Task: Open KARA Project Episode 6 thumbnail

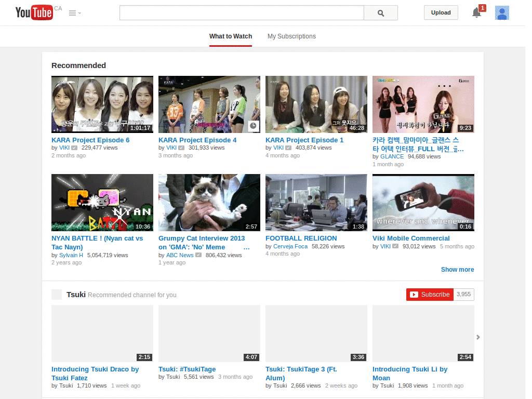Action: (102, 104)
